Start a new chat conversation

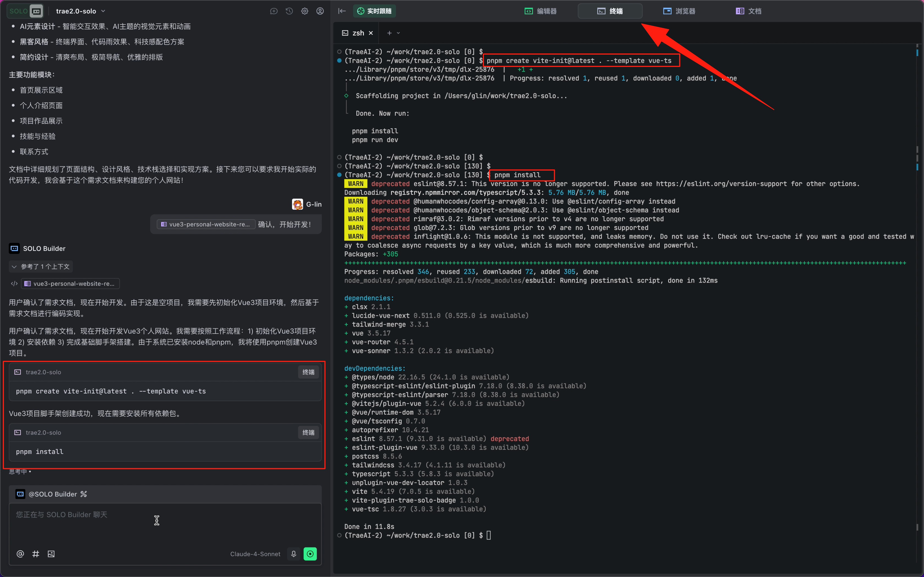coord(274,11)
